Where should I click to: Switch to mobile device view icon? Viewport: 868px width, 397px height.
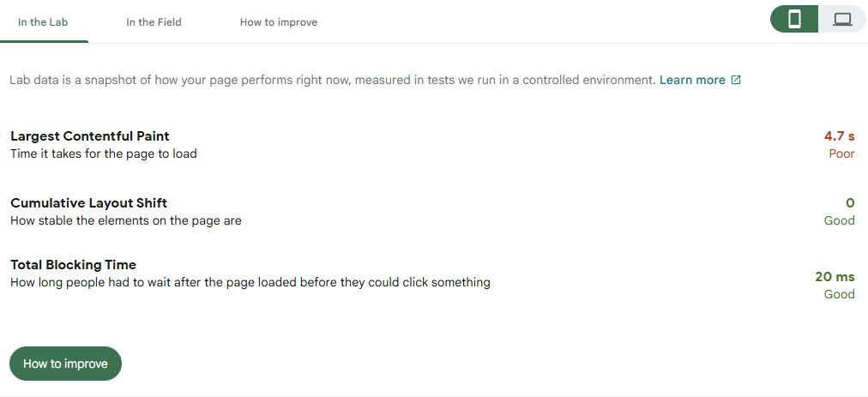click(x=794, y=20)
